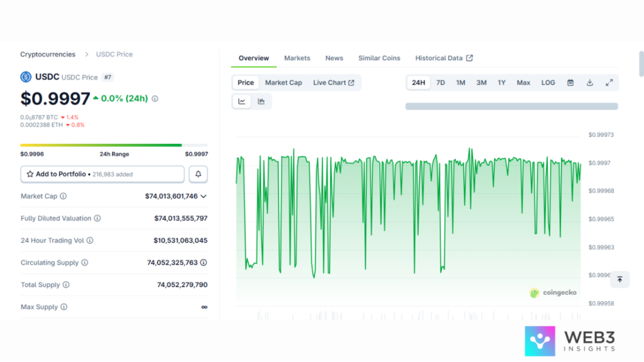Screen dimensions: 644x362
Task: Click the $0.9997 price heading
Action: [x=55, y=99]
